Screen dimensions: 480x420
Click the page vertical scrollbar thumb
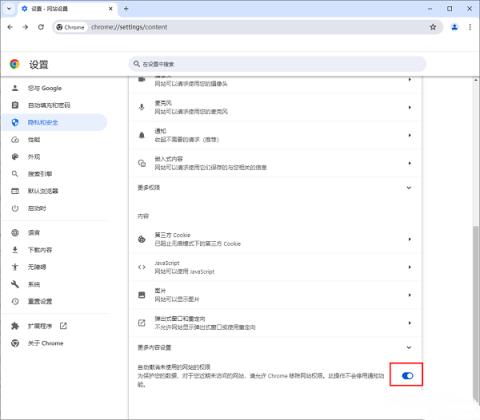[x=476, y=313]
